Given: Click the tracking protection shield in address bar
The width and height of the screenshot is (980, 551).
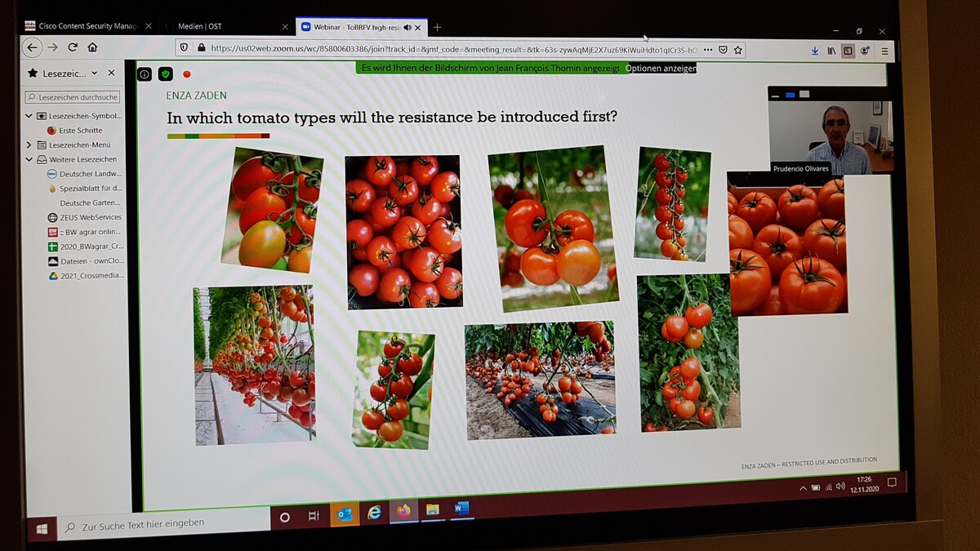Looking at the screenshot, I should [184, 48].
